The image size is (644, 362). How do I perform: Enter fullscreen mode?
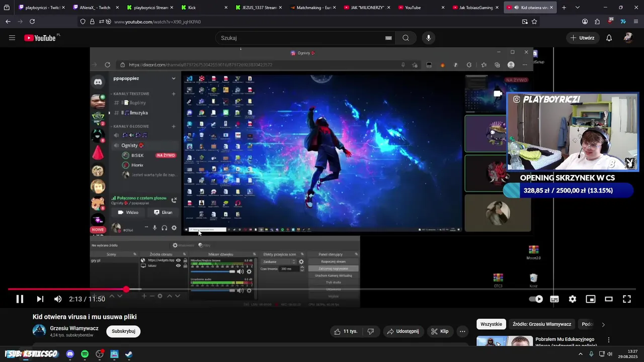coord(627,299)
